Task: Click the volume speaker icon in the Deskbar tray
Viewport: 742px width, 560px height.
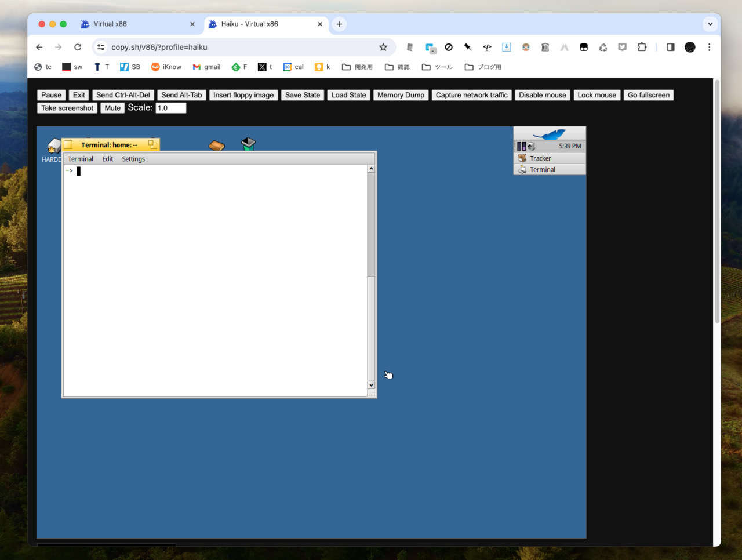Action: tap(532, 146)
